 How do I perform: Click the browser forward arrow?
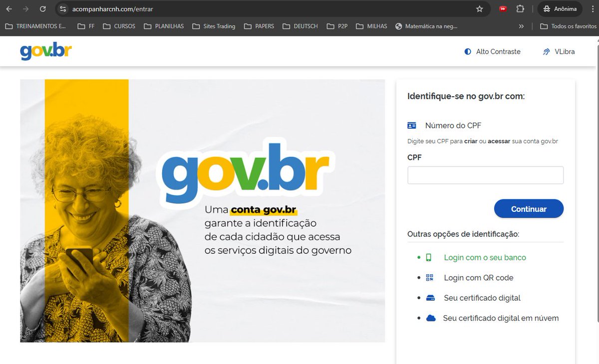click(x=26, y=9)
